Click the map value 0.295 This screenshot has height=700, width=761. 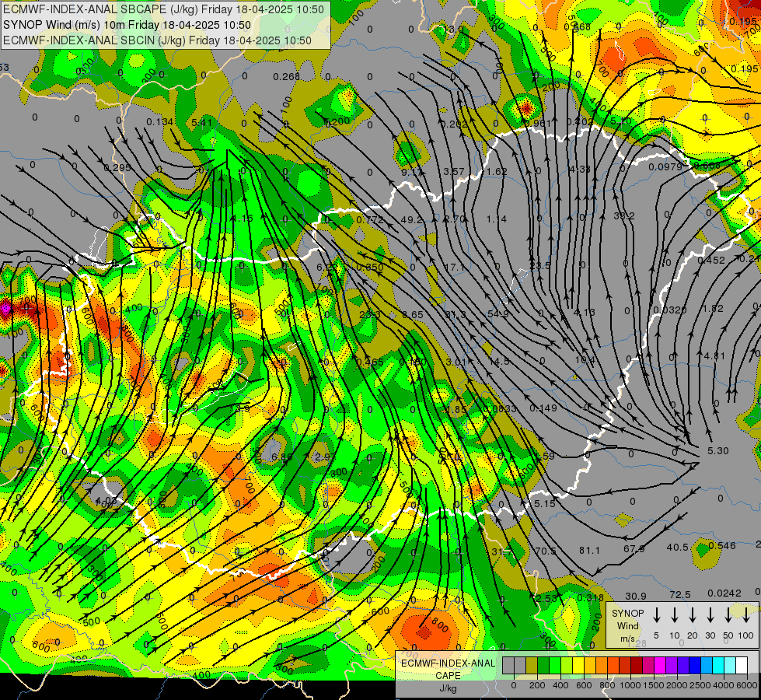pyautogui.click(x=117, y=167)
